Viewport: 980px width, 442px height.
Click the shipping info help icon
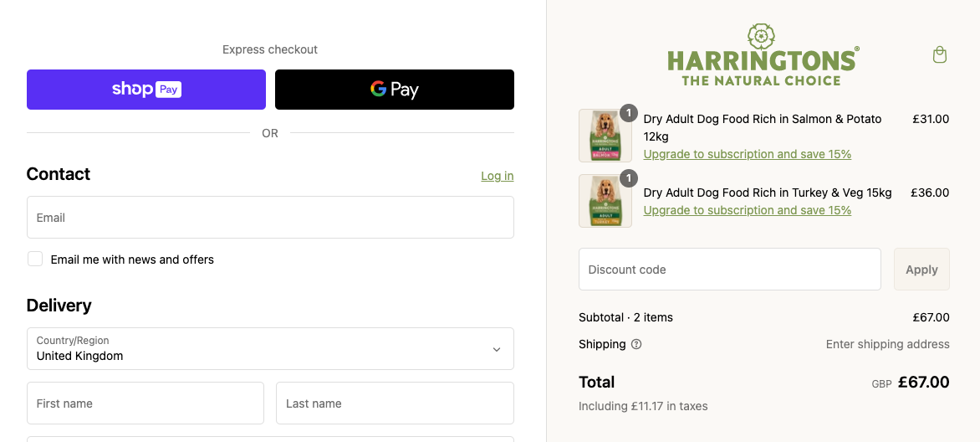[x=636, y=344]
